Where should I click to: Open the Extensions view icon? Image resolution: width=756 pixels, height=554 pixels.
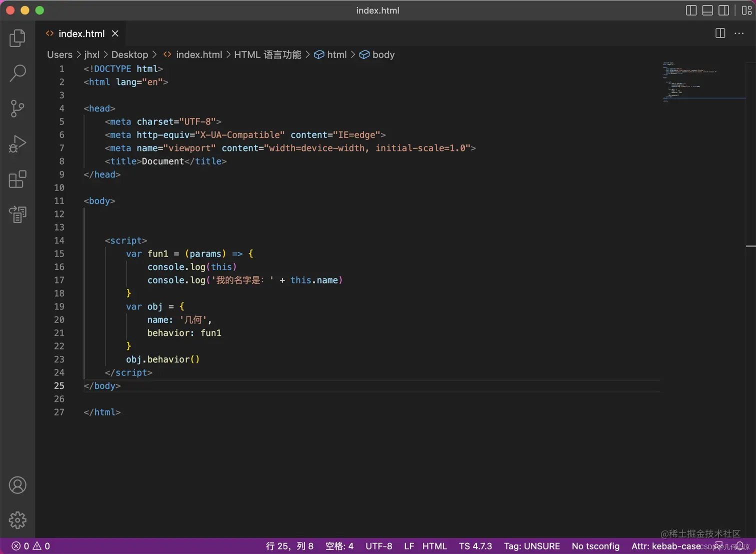pos(17,179)
